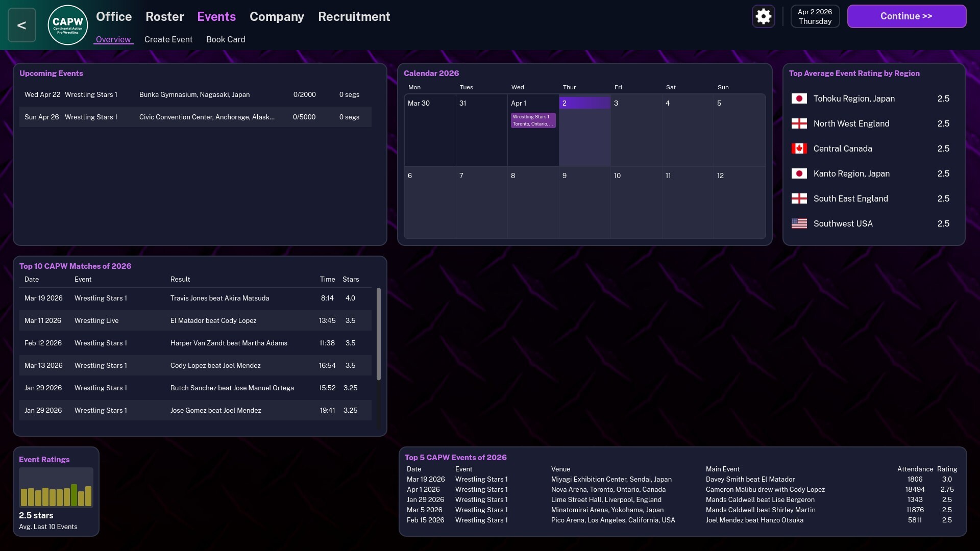Select calendar day 31
Image resolution: width=980 pixels, height=551 pixels.
click(x=482, y=130)
